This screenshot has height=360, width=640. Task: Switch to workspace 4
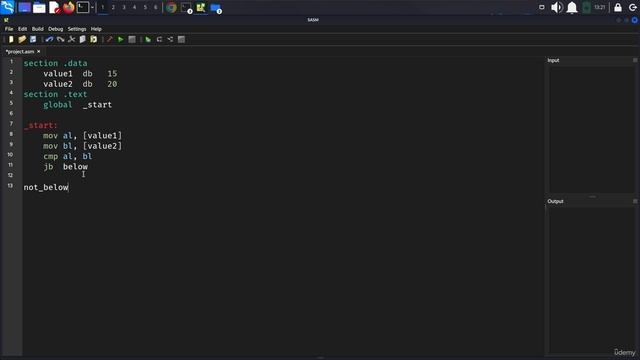(x=134, y=7)
